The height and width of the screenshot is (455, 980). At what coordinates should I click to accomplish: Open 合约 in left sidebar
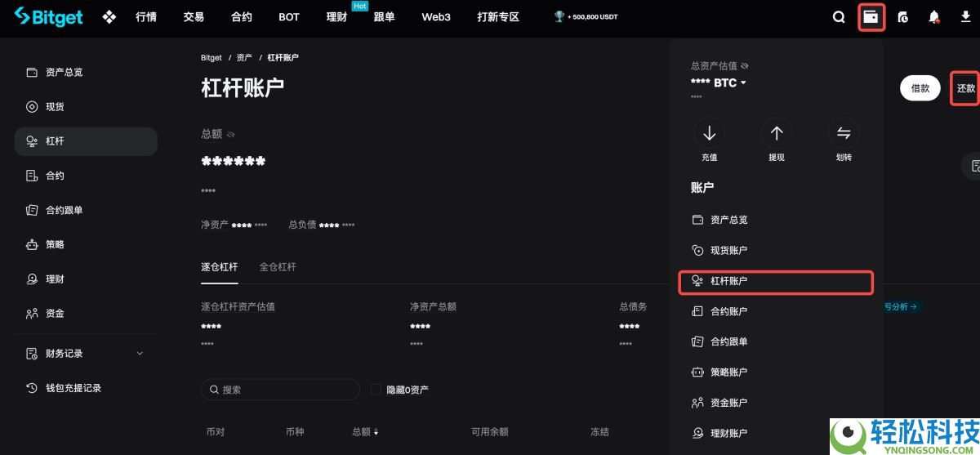pyautogui.click(x=86, y=176)
